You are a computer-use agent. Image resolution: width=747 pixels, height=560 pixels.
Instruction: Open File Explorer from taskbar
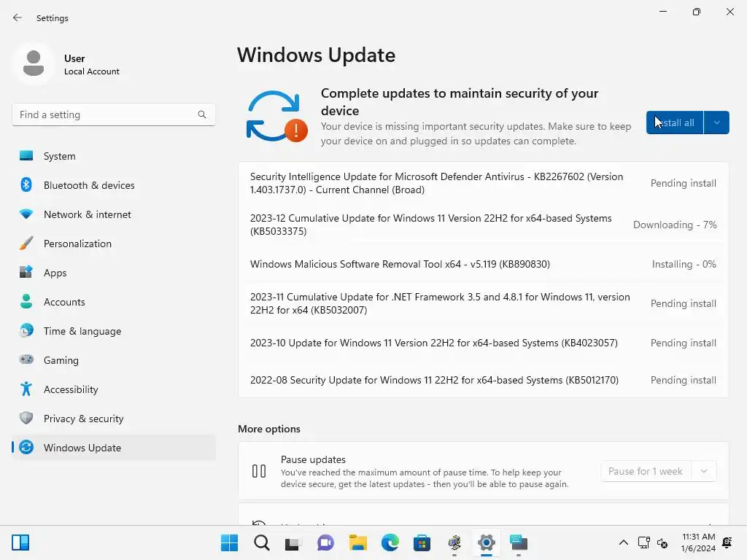(357, 542)
